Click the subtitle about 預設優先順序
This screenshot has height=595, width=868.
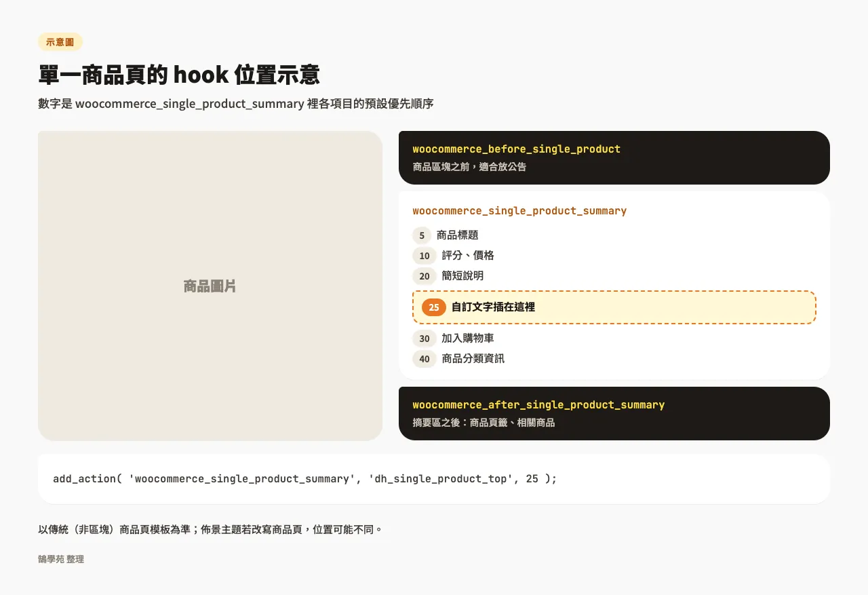tap(236, 104)
